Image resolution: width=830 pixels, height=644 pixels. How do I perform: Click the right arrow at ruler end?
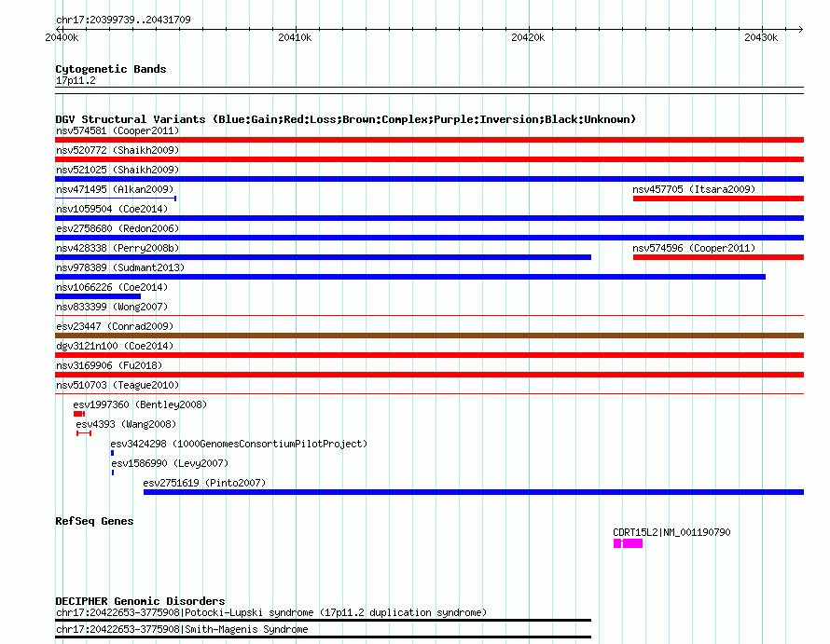[x=800, y=29]
